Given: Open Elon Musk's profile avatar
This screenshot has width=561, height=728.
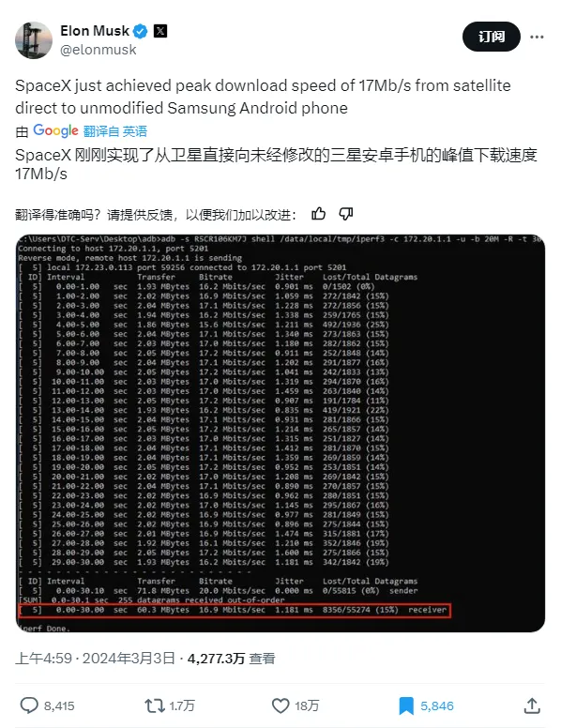Looking at the screenshot, I should (34, 40).
